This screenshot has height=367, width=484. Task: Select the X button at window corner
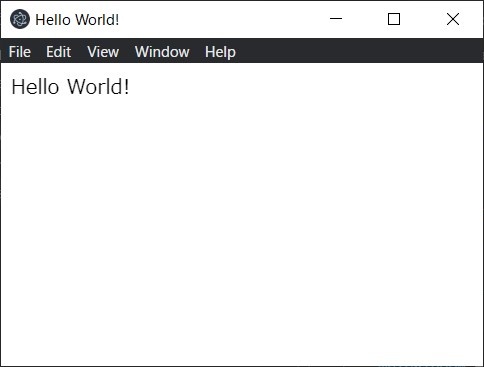pos(453,19)
